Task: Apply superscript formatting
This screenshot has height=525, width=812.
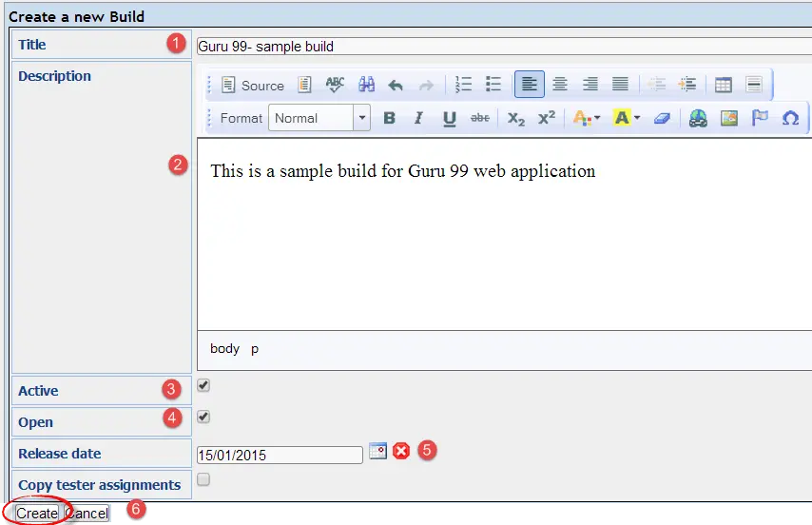Action: [547, 118]
